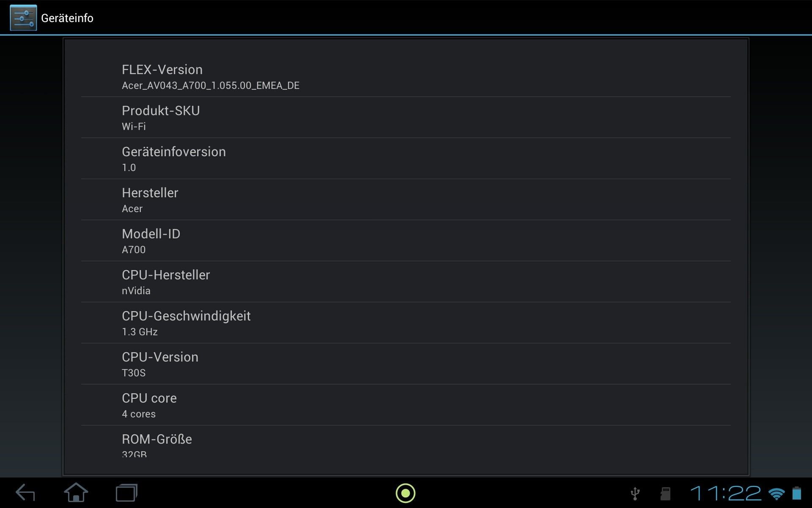Image resolution: width=812 pixels, height=508 pixels.
Task: Select the CPU-Geschwindigkeit 1.3 GHz entry
Action: pos(406,323)
